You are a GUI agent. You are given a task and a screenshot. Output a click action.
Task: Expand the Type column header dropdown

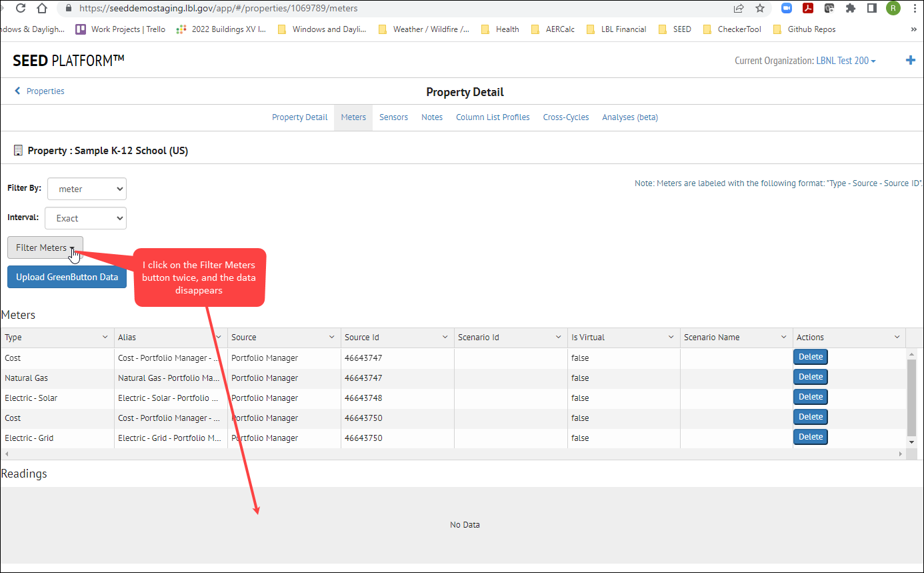pyautogui.click(x=105, y=337)
